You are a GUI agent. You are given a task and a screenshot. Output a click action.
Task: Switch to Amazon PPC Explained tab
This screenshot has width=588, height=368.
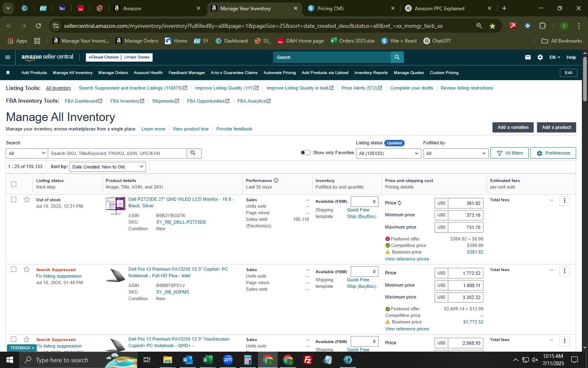448,8
